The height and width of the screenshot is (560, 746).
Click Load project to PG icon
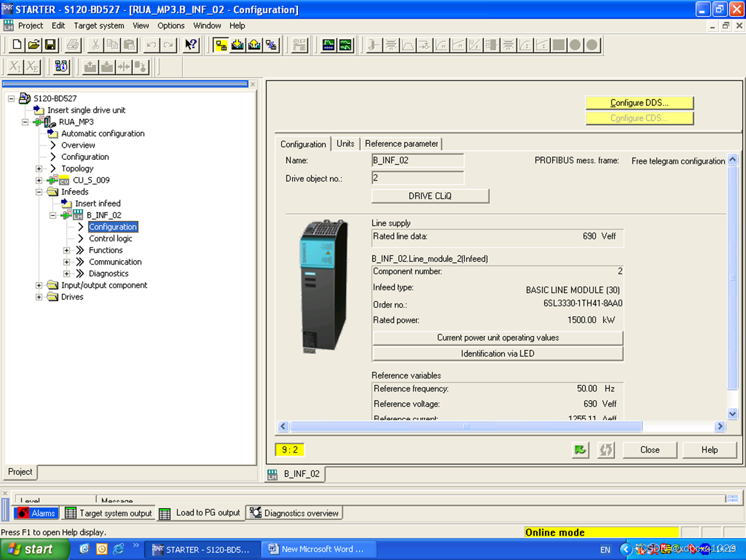(x=254, y=45)
